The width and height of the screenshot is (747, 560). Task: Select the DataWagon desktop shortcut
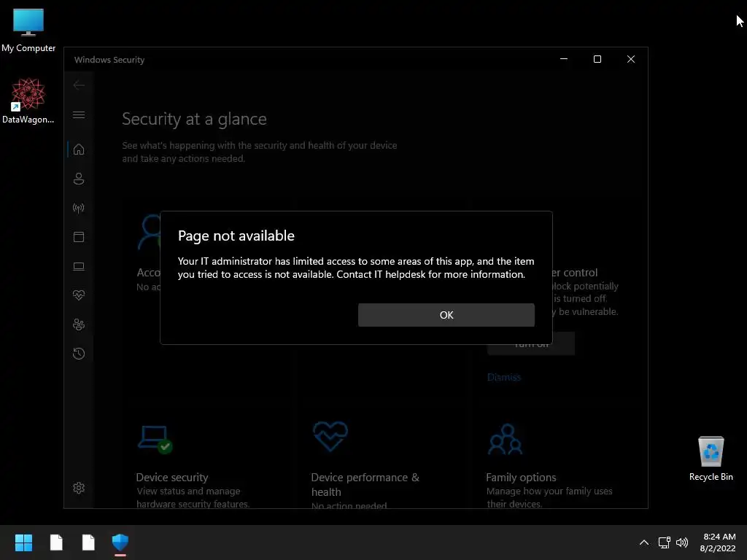[28, 101]
